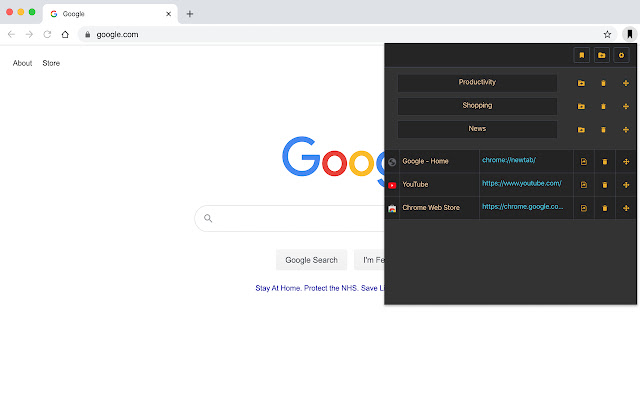Edit the YouTube bookmark
The image size is (640, 400).
coord(584,185)
